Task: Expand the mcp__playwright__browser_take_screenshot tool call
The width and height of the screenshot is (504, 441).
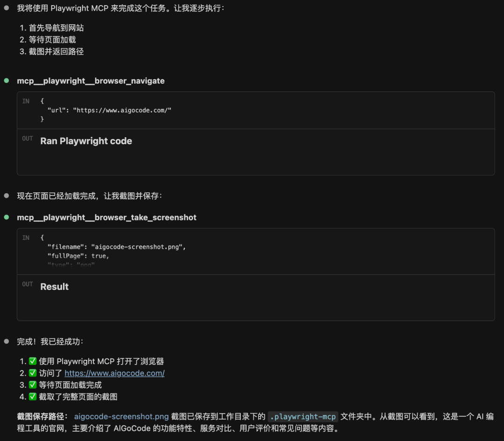Action: click(x=106, y=217)
